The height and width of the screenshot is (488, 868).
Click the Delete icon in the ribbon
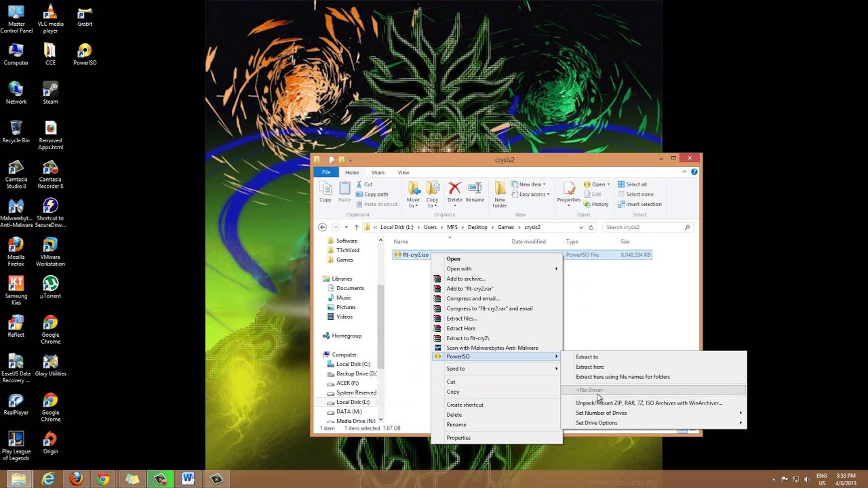click(455, 192)
